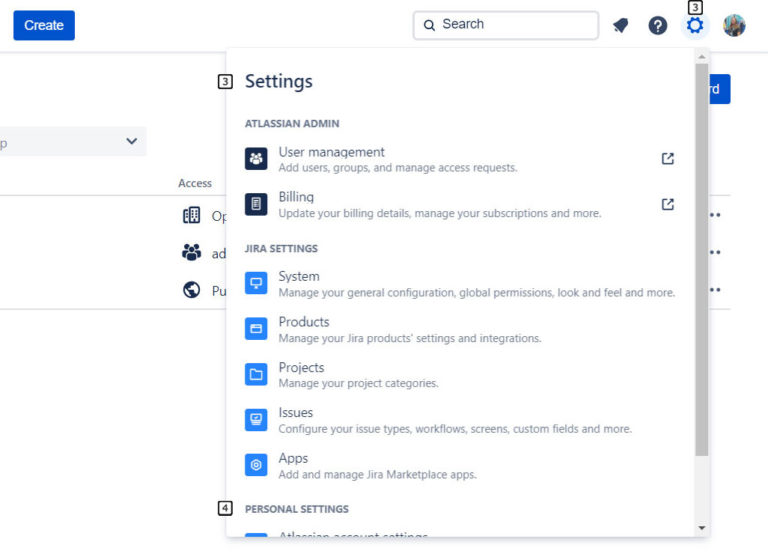Click the settings panel scrollbar thumb
Viewport: 768px width, 554px height.
[x=701, y=260]
